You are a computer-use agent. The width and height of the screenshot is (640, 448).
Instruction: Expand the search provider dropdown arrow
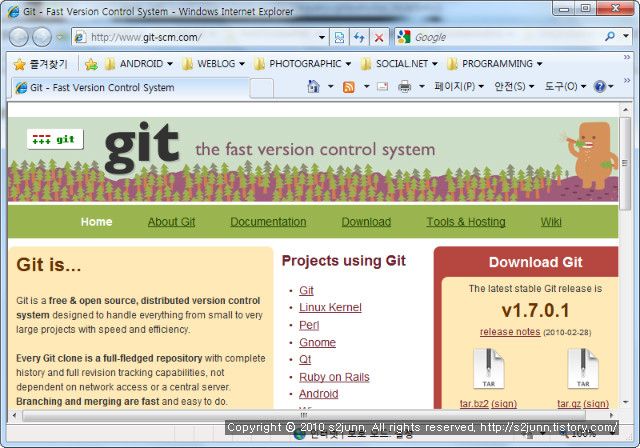click(x=626, y=37)
